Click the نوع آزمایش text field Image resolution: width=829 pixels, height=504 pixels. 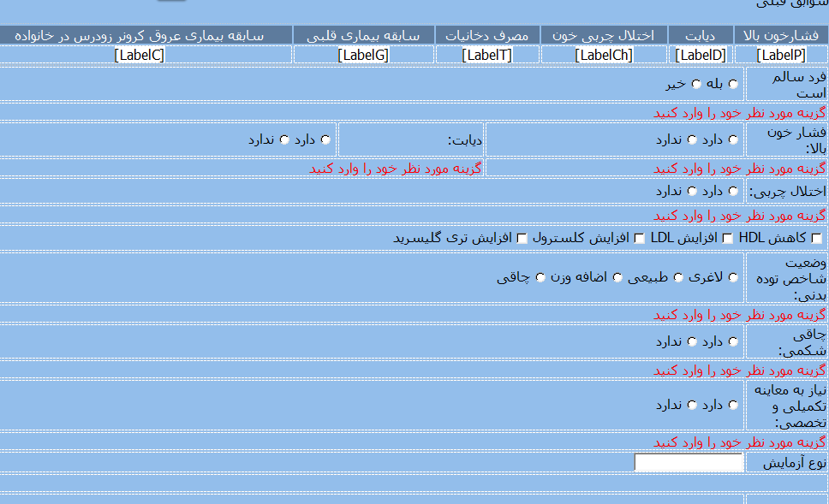689,463
